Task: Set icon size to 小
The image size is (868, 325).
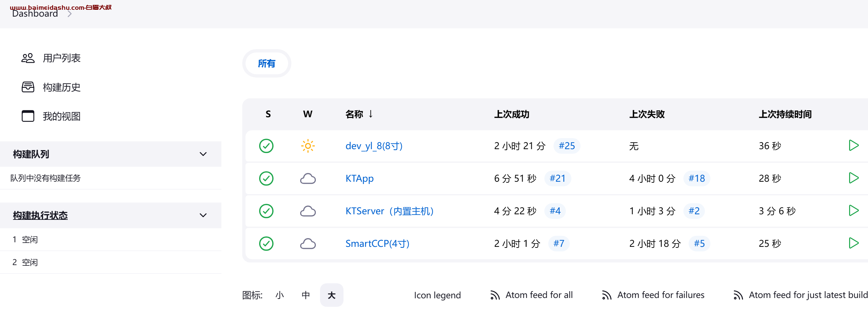Action: point(280,295)
